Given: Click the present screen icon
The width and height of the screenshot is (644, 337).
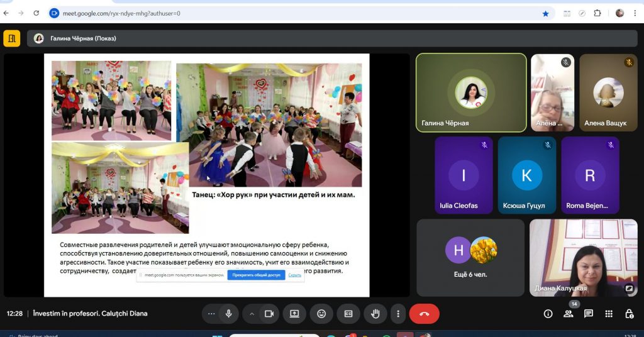Looking at the screenshot, I should [294, 314].
